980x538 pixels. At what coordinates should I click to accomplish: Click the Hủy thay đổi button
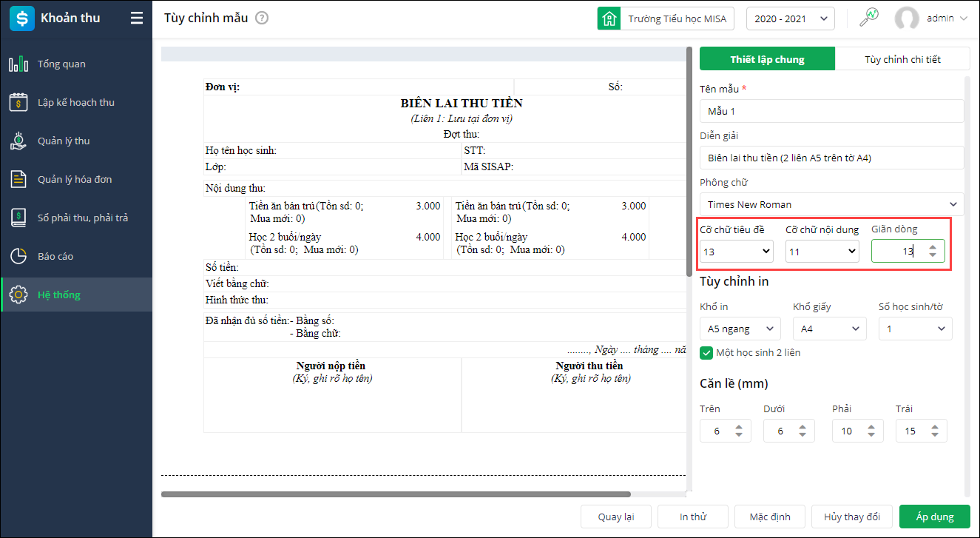click(851, 517)
